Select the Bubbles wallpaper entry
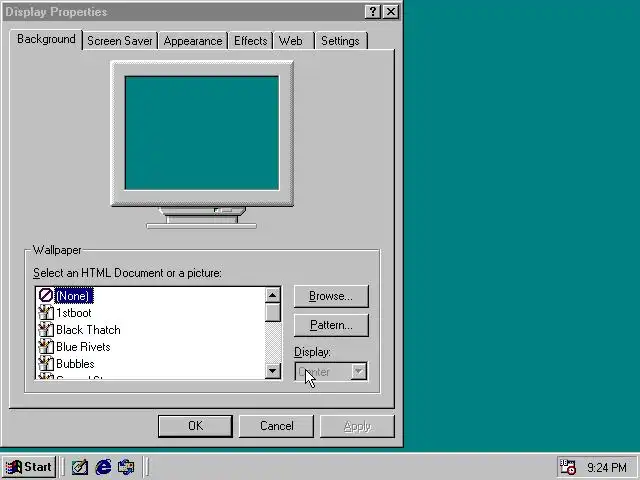640x480 pixels. [75, 364]
